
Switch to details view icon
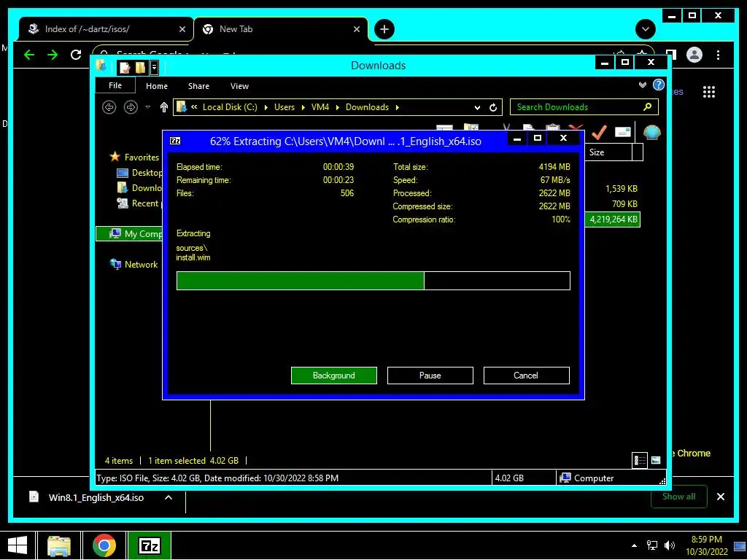639,460
